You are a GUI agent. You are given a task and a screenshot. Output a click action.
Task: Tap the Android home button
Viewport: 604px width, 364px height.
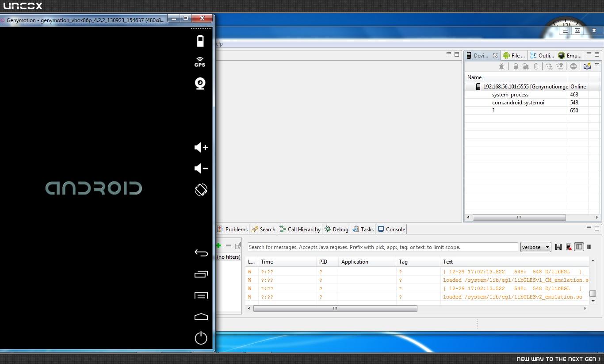(x=201, y=317)
